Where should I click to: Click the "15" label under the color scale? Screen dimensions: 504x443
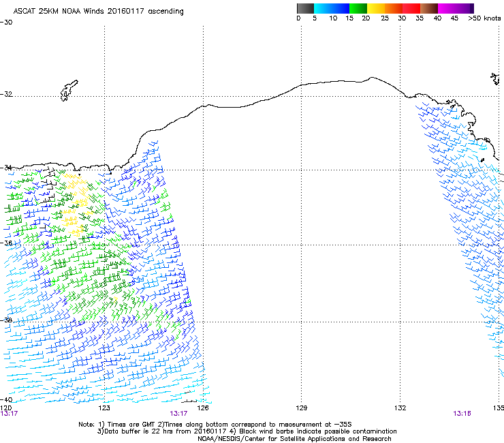click(349, 18)
